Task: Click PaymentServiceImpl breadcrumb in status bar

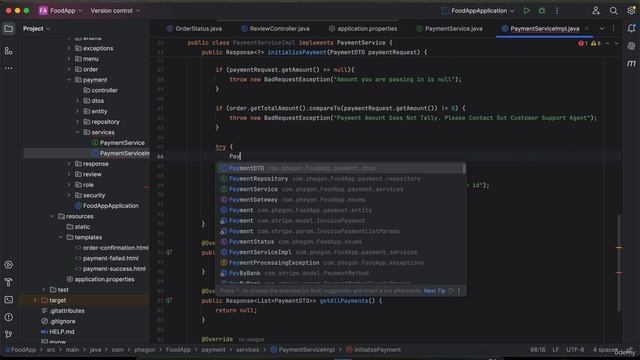Action: [302, 350]
